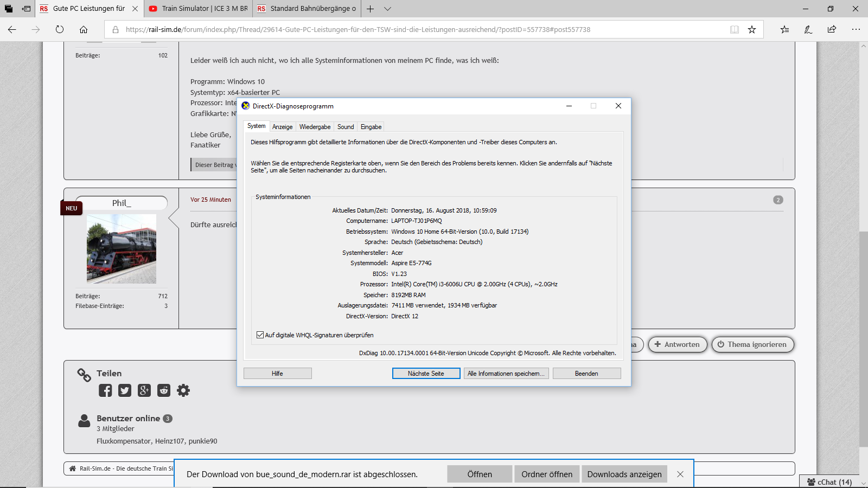Switch to the Wiedergabe tab
The width and height of the screenshot is (868, 488).
click(315, 127)
